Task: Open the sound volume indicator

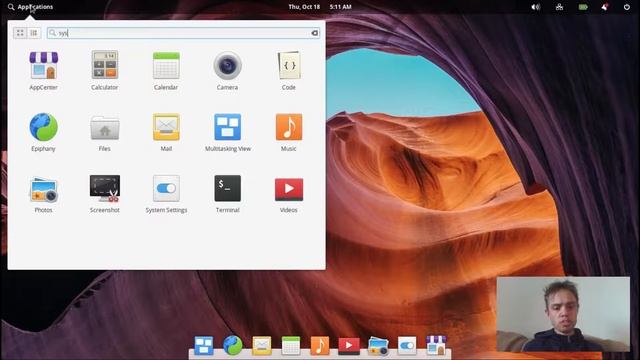Action: [536, 7]
